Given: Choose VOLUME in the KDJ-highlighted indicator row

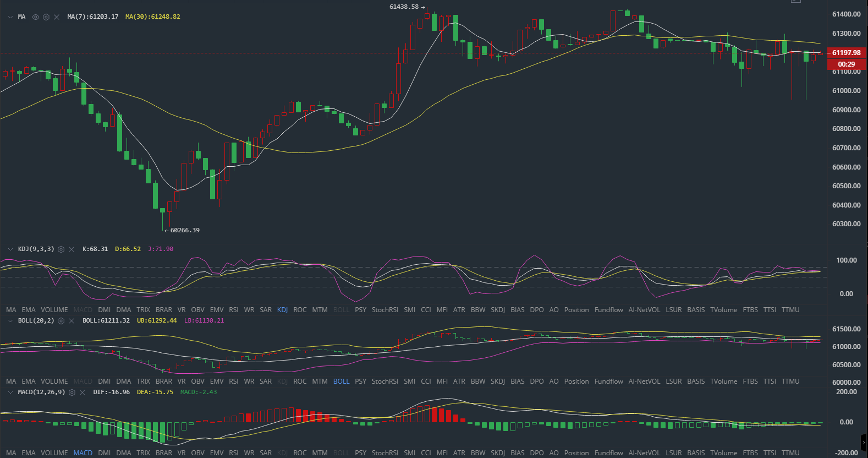Looking at the screenshot, I should tap(54, 310).
